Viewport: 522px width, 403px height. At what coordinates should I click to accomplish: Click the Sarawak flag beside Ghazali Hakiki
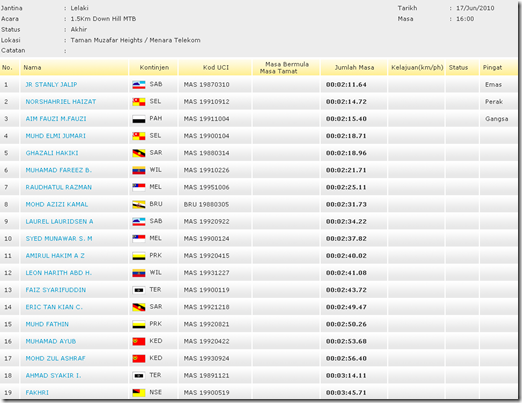139,153
